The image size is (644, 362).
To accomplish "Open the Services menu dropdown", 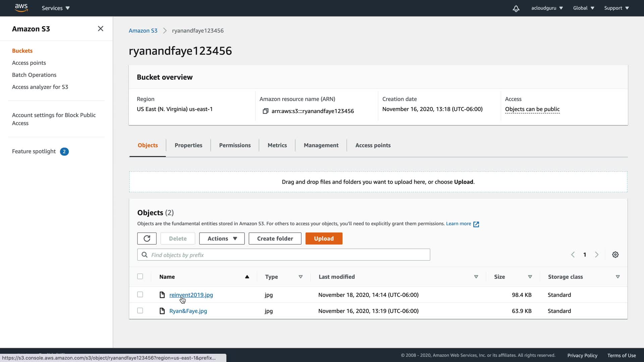I will click(x=56, y=8).
